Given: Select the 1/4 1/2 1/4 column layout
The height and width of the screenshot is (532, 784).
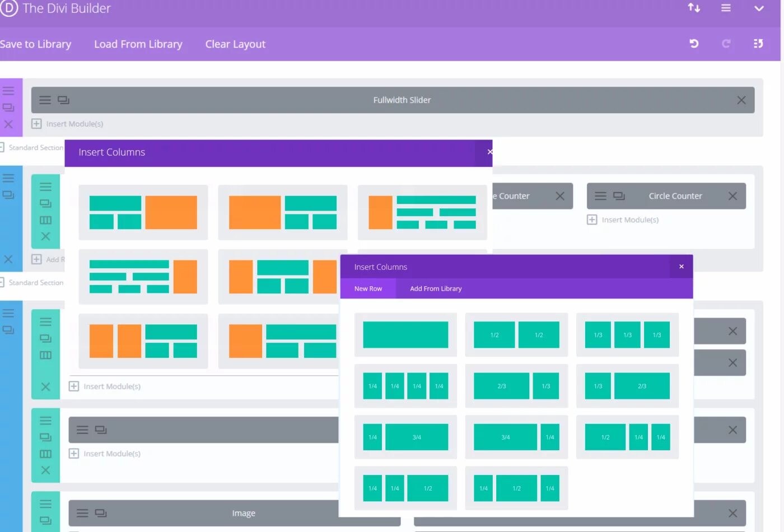Looking at the screenshot, I should pyautogui.click(x=516, y=488).
